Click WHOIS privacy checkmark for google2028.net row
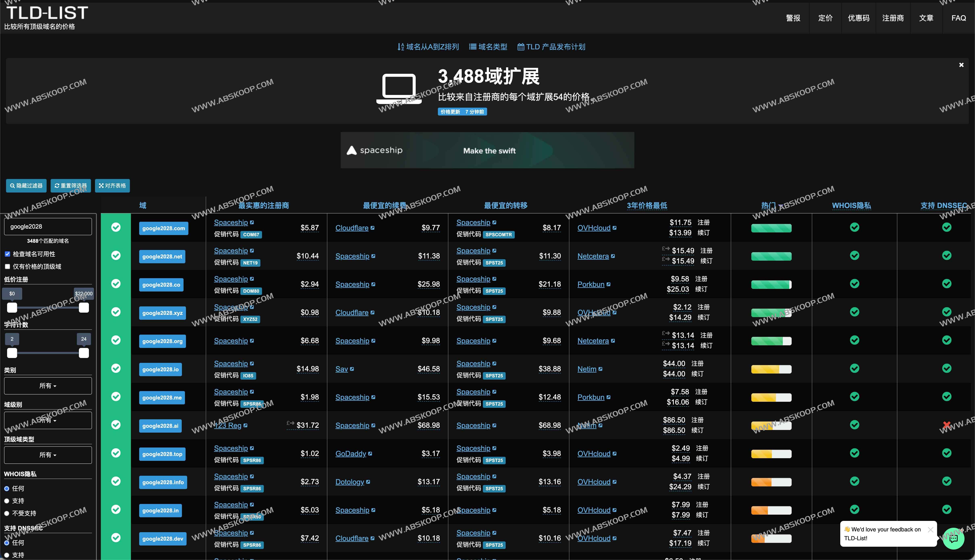This screenshot has width=975, height=560. 854,256
